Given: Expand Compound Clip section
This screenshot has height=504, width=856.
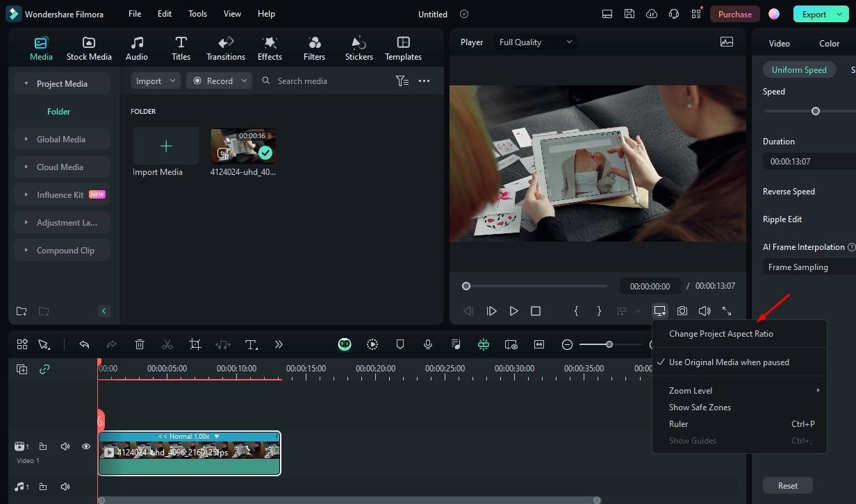Looking at the screenshot, I should coord(27,251).
